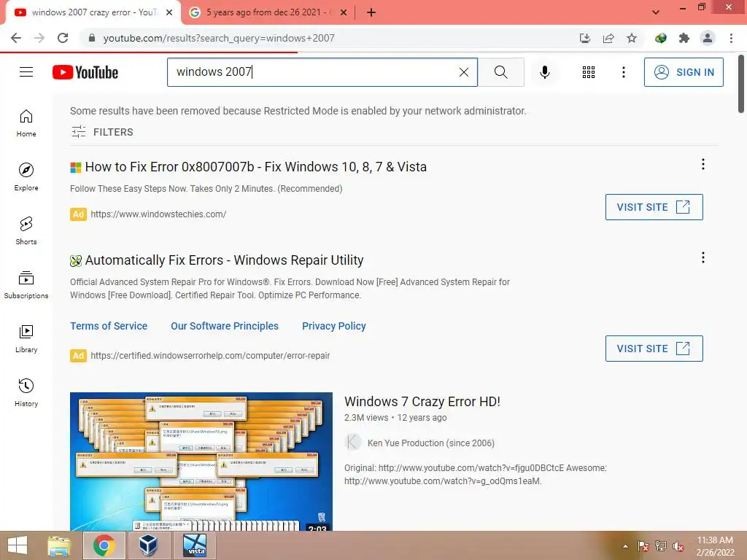The image size is (747, 560).
Task: Clear the search box with X
Action: [463, 72]
